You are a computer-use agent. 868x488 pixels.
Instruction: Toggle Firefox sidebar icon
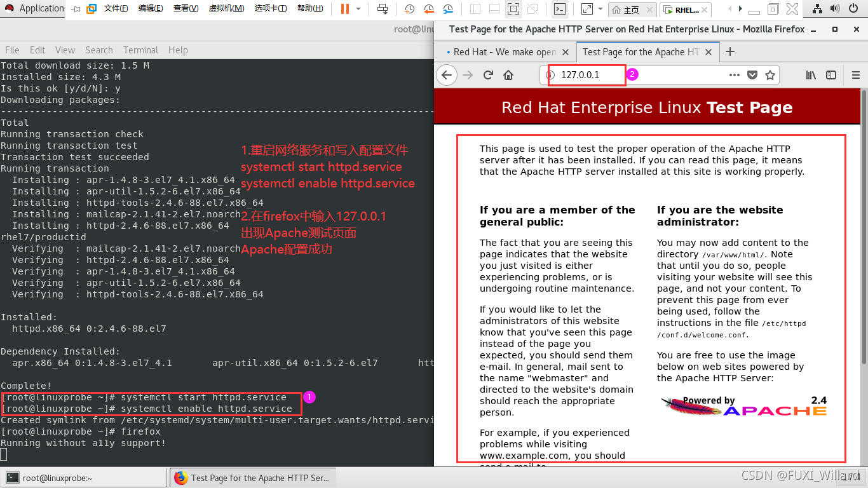[831, 75]
